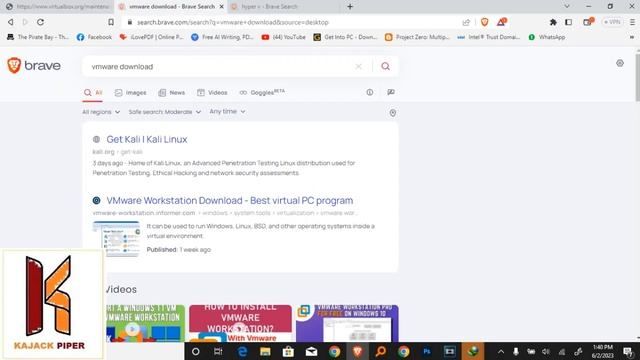Image resolution: width=640 pixels, height=360 pixels.
Task: Expand the All regions dropdown
Action: 101,112
